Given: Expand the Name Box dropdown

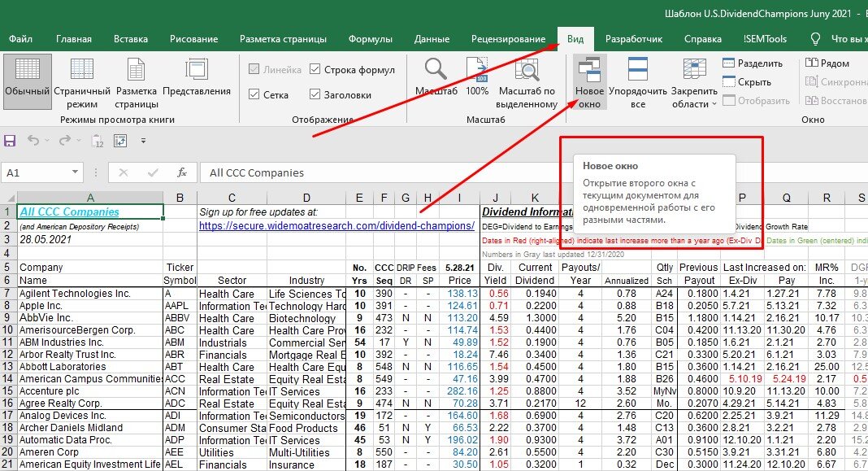Looking at the screenshot, I should click(x=75, y=172).
